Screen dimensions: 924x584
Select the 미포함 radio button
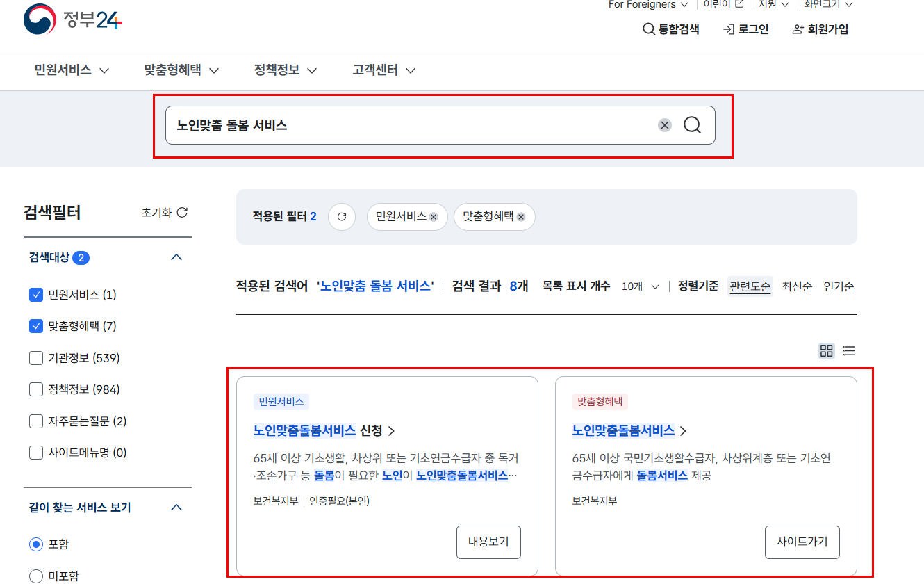[x=35, y=575]
